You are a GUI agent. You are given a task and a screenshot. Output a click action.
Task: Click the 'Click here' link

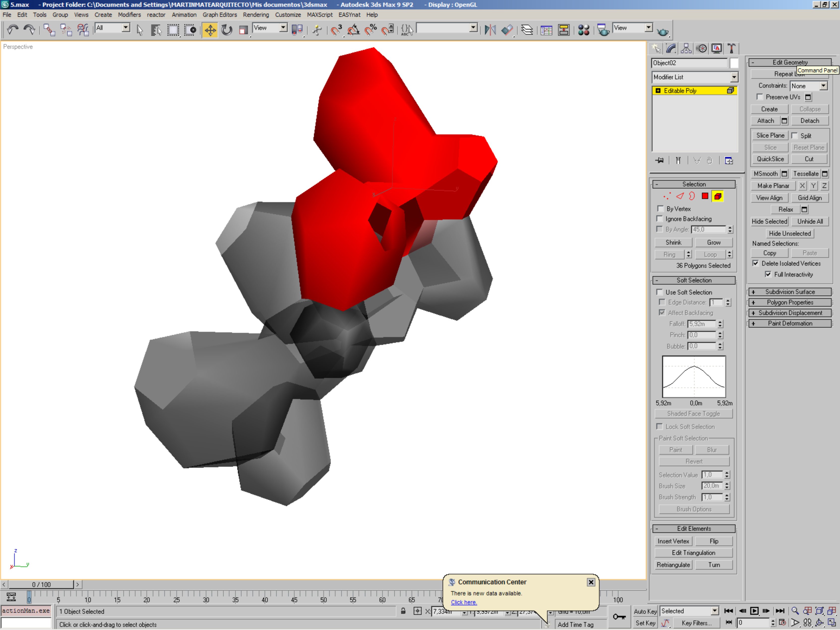coord(464,602)
